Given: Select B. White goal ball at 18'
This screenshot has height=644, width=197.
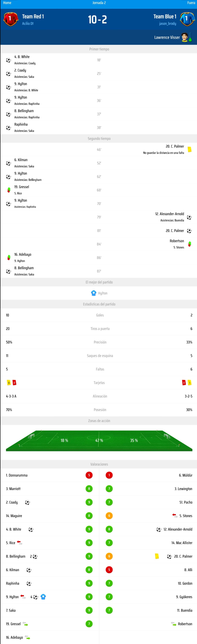Looking at the screenshot, I should coord(9,60).
